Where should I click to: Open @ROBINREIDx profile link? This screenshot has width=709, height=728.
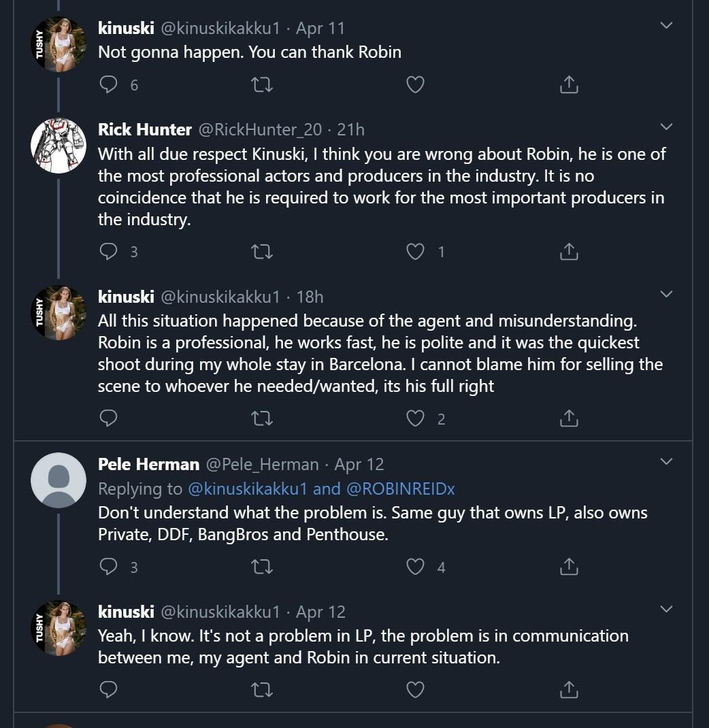400,489
